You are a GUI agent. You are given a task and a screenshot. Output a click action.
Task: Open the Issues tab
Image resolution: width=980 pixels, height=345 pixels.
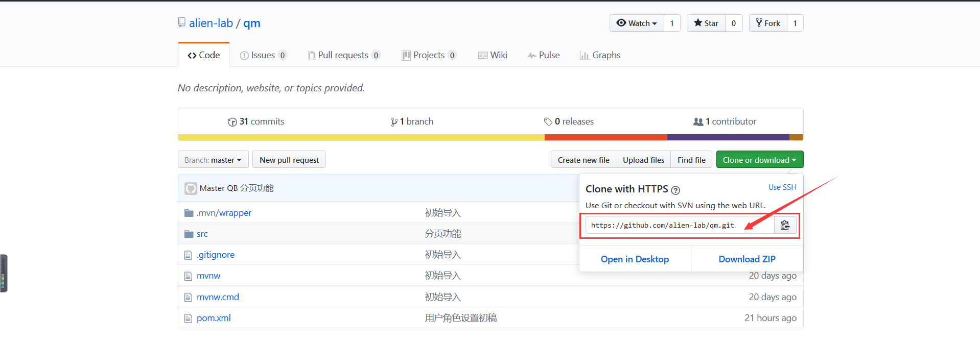tap(264, 55)
